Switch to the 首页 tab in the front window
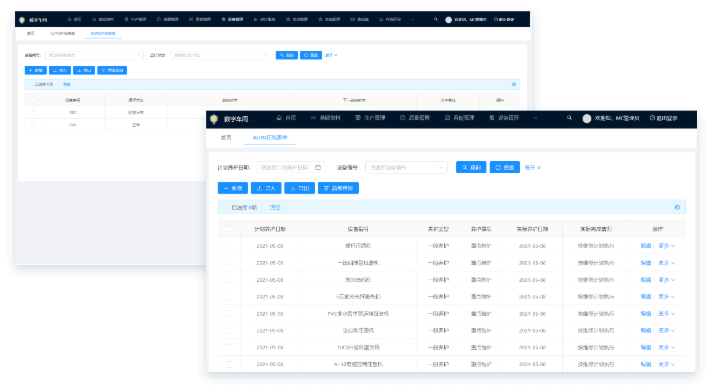This screenshot has width=712, height=391. point(226,138)
